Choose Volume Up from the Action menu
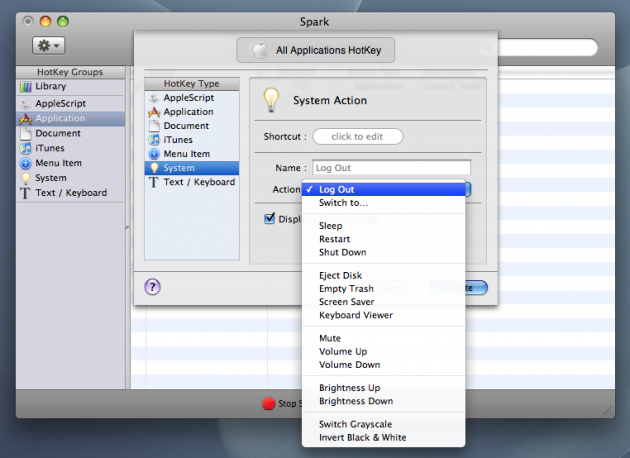This screenshot has height=458, width=630. [384, 352]
